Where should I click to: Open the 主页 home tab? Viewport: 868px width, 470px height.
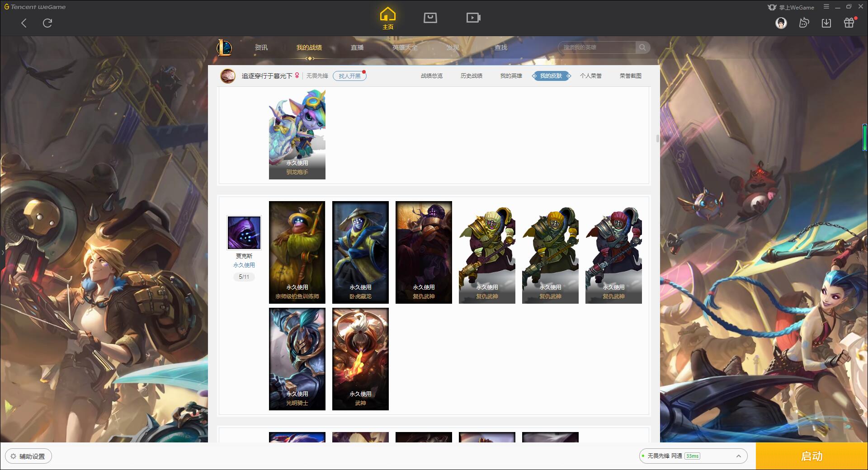coord(388,19)
